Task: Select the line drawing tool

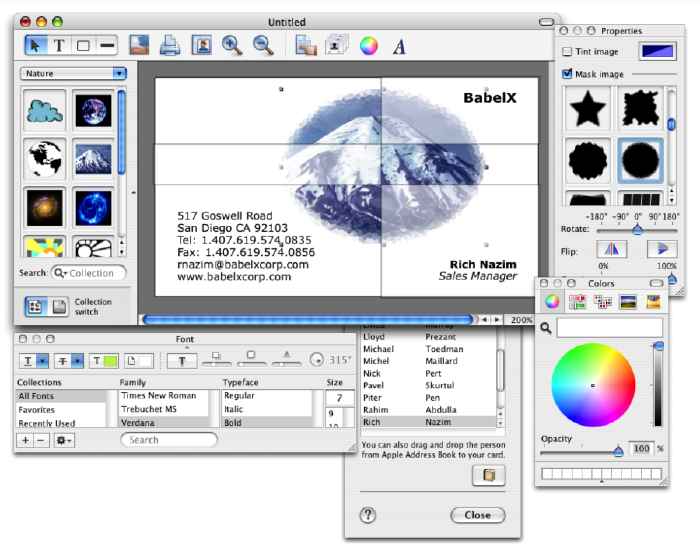Action: tap(107, 45)
